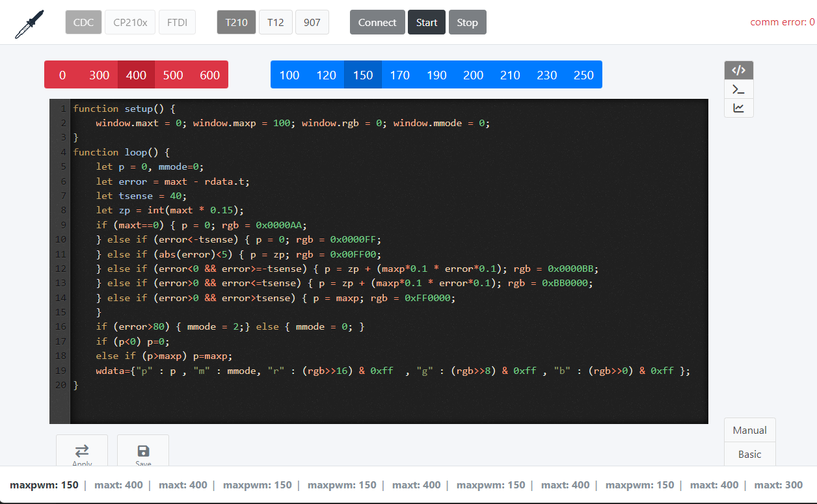Click the 'else if (p>maxp) p=maxp;' line
The image size is (817, 504).
click(x=164, y=356)
